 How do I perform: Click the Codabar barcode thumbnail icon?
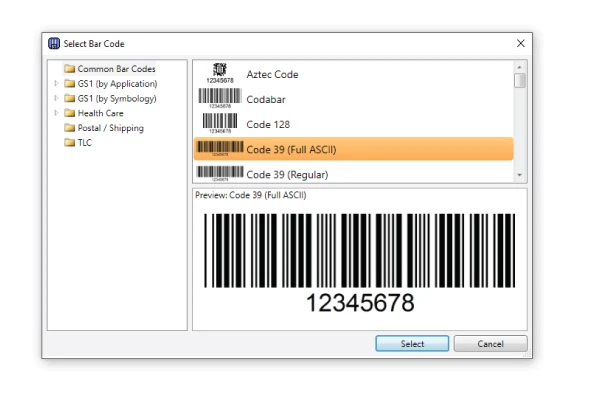(220, 98)
